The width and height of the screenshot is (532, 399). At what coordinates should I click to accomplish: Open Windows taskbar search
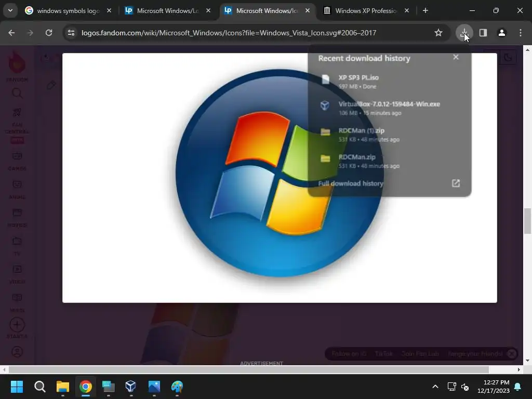click(39, 387)
